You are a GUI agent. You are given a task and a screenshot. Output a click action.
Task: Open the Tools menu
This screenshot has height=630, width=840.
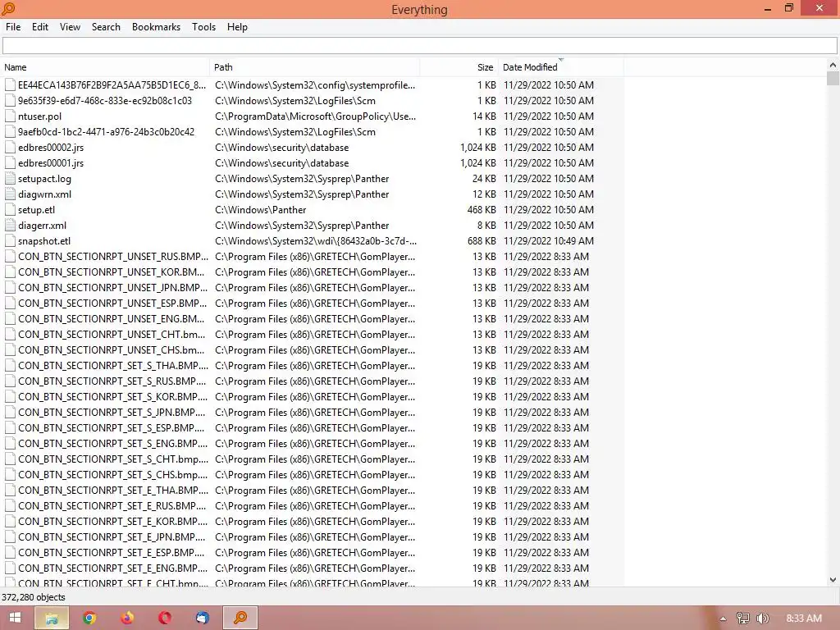pos(203,27)
